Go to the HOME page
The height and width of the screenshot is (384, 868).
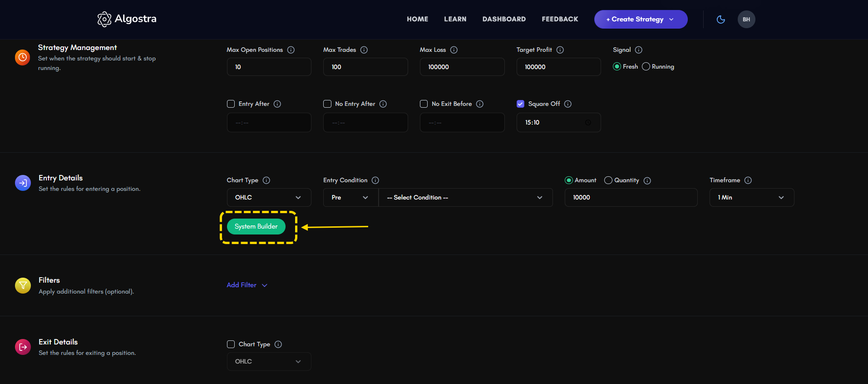pyautogui.click(x=417, y=19)
